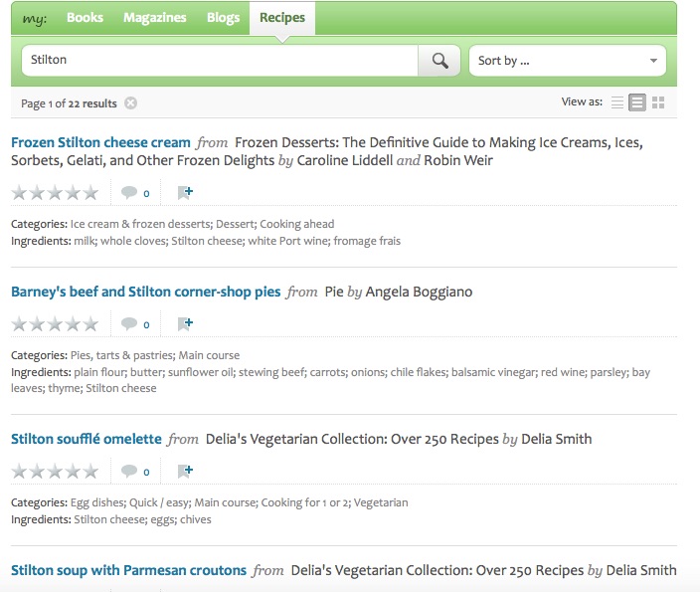Clear search results with the x icon
The width and height of the screenshot is (700, 592).
pyautogui.click(x=131, y=103)
